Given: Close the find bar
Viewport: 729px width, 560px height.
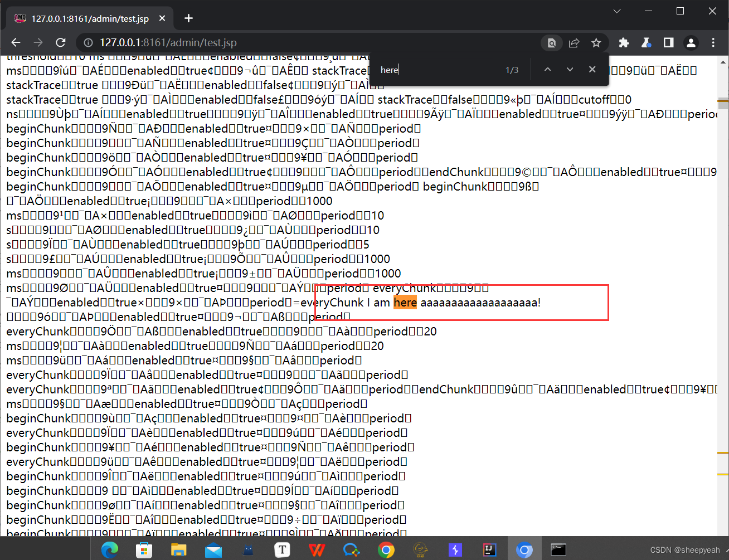Looking at the screenshot, I should 592,69.
